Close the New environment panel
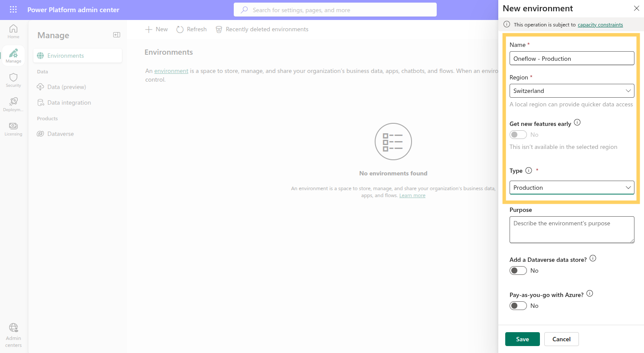 [x=636, y=8]
